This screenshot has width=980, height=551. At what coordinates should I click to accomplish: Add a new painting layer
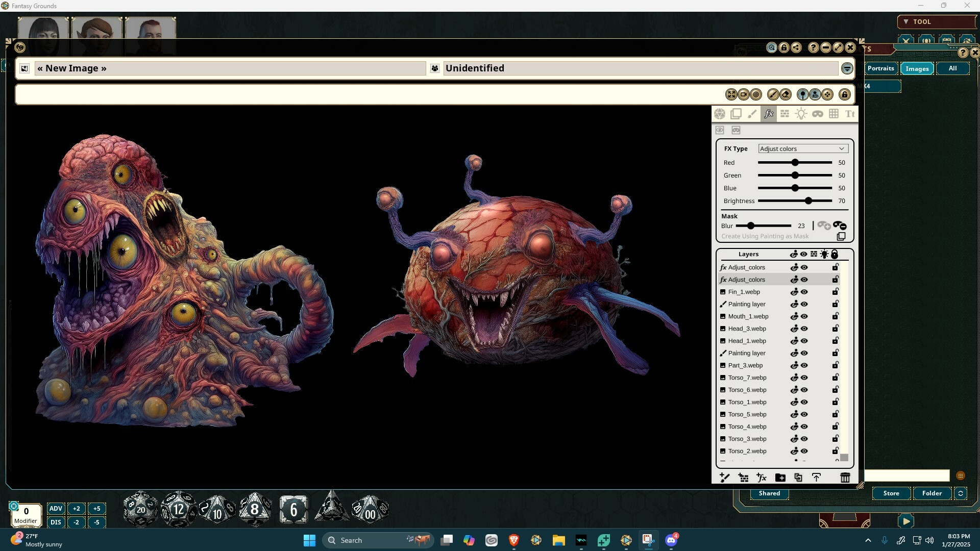(724, 478)
